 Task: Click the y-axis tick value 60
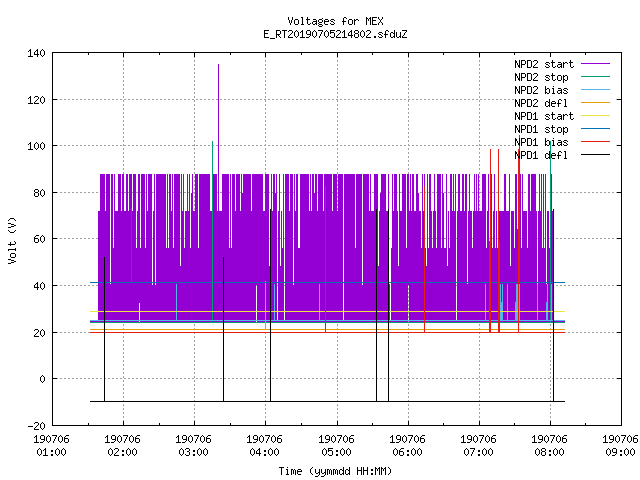(40, 239)
